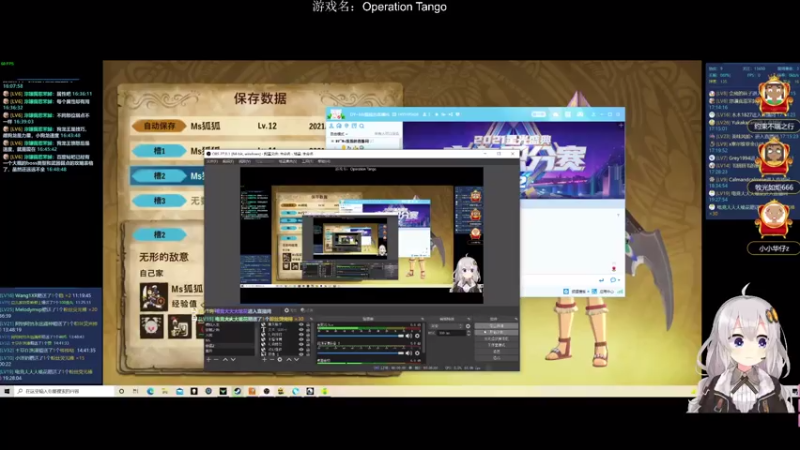Screen dimensions: 800x450
Task: Move selected OBS source up
Action: pos(289,360)
